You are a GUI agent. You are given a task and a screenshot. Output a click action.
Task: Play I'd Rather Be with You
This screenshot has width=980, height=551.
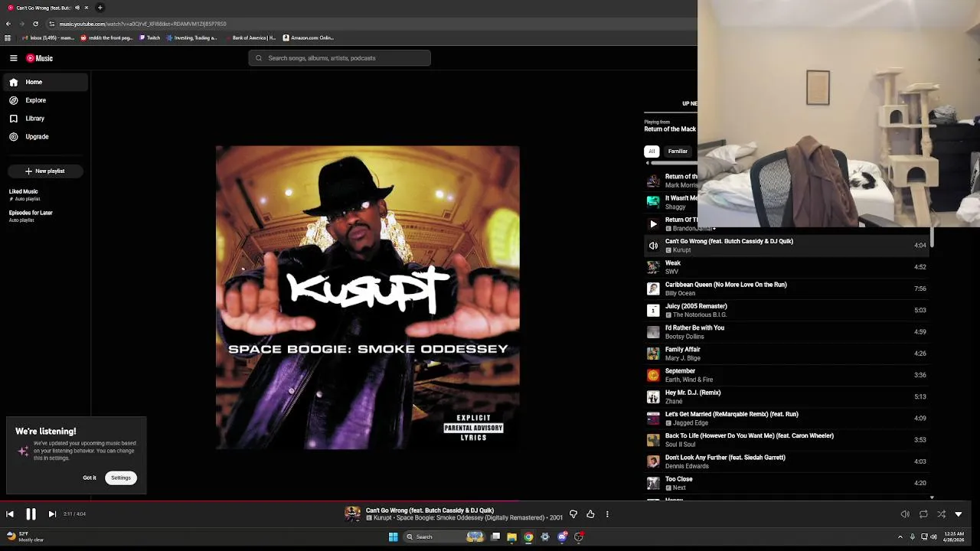[x=788, y=332]
